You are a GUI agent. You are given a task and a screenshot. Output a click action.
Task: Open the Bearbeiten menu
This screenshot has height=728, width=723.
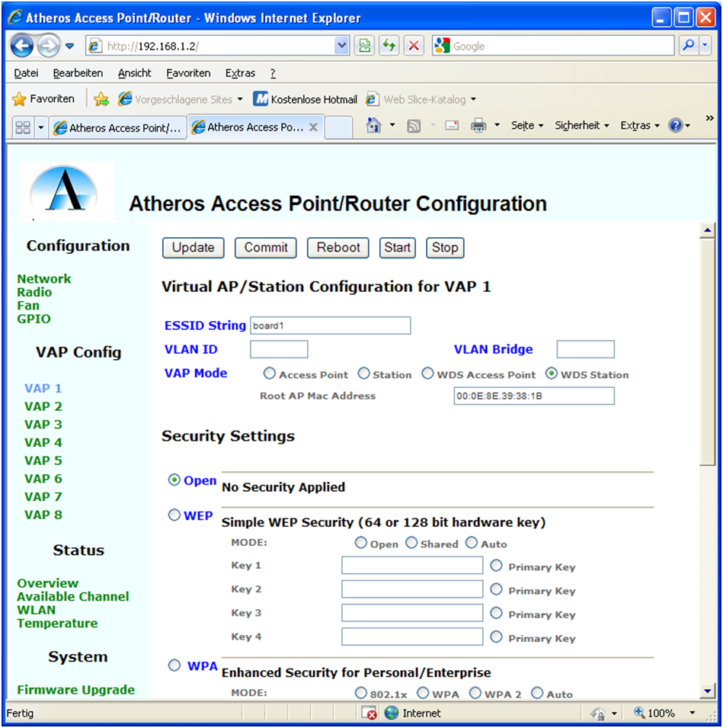pyautogui.click(x=78, y=73)
